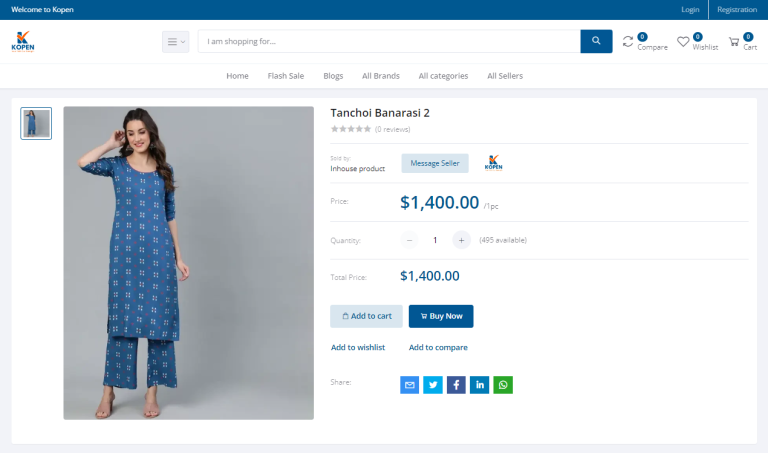Open the Wishlist heart icon
This screenshot has height=453, width=768.
[x=683, y=42]
